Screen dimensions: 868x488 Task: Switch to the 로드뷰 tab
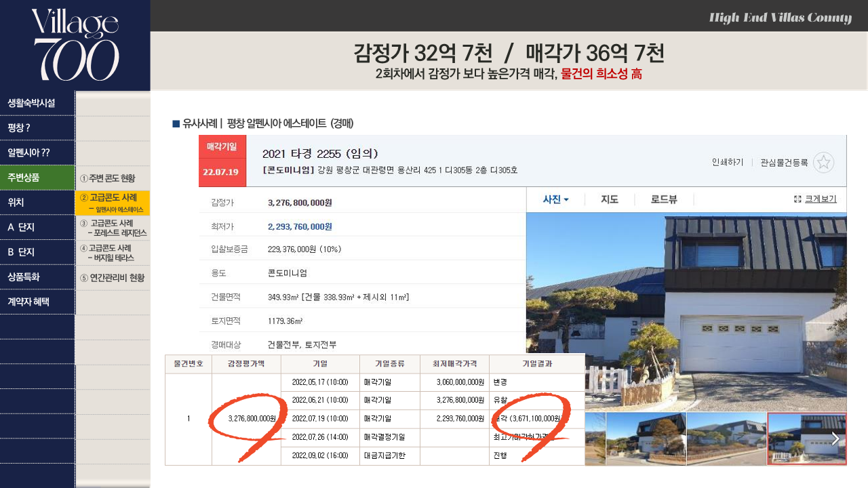663,199
